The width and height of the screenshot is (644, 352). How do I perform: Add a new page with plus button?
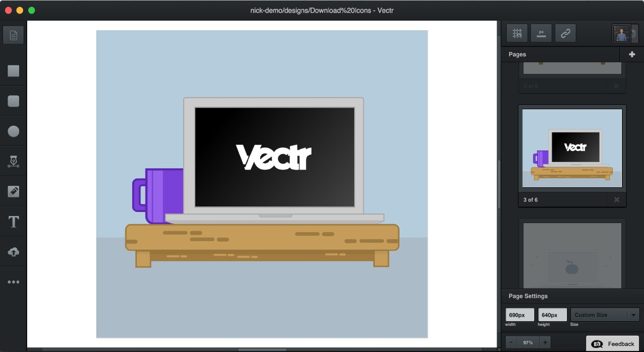pos(632,54)
